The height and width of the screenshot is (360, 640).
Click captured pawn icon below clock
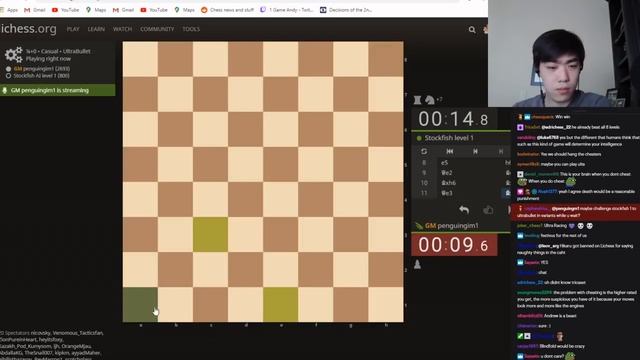[417, 264]
